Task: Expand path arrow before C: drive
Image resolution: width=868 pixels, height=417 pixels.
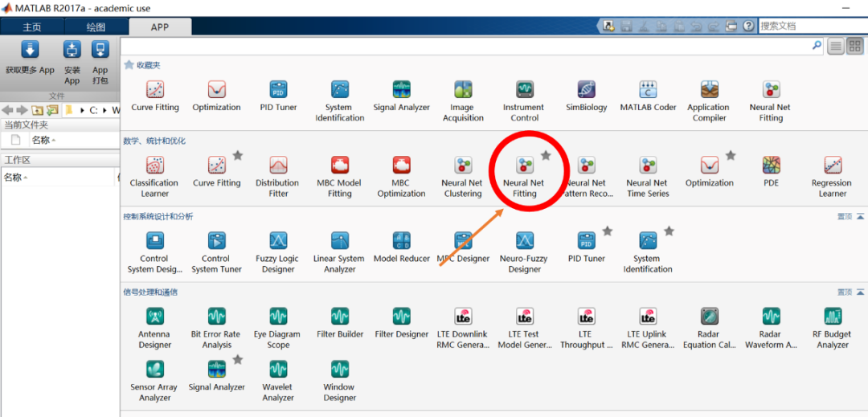Action: pyautogui.click(x=83, y=110)
